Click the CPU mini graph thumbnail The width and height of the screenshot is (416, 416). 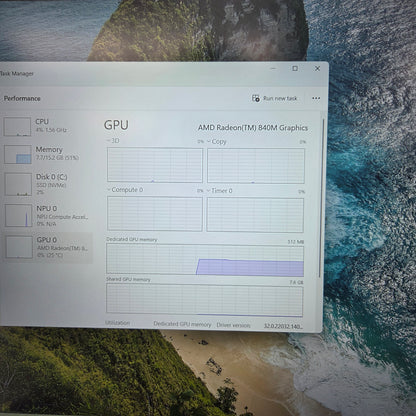(17, 126)
